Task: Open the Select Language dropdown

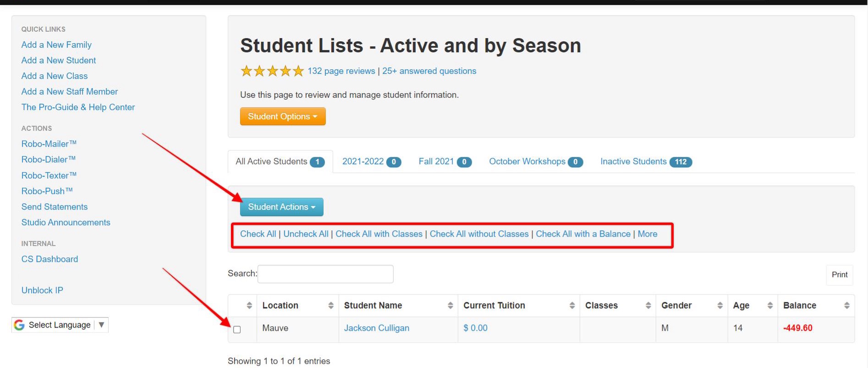Action: [x=60, y=325]
